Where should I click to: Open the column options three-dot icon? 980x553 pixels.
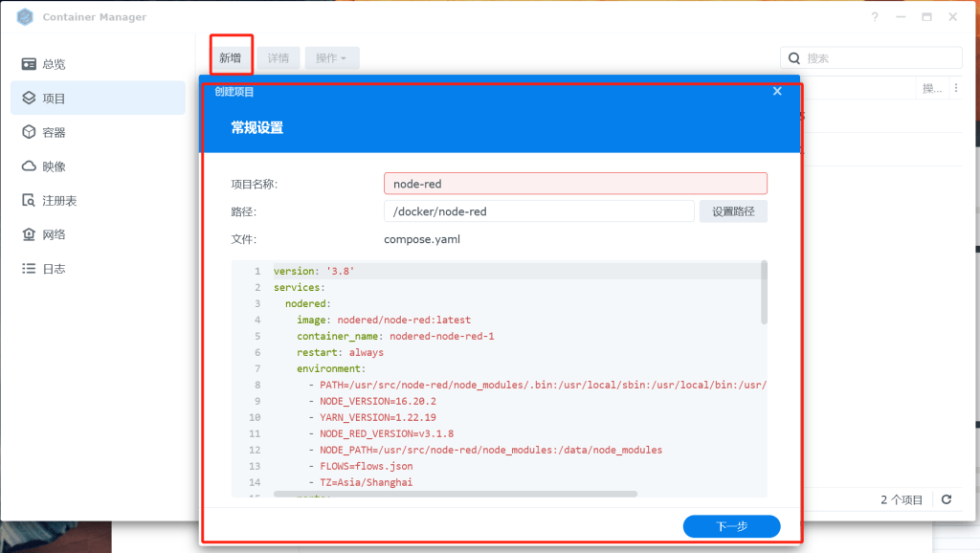click(956, 88)
